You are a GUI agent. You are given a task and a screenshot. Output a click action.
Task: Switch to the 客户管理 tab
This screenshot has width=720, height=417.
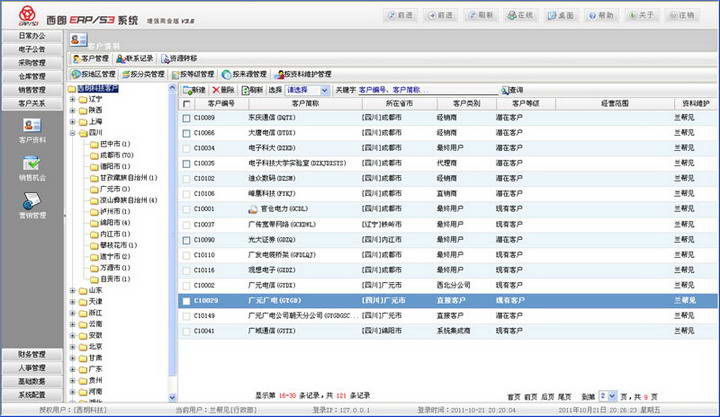pos(91,59)
